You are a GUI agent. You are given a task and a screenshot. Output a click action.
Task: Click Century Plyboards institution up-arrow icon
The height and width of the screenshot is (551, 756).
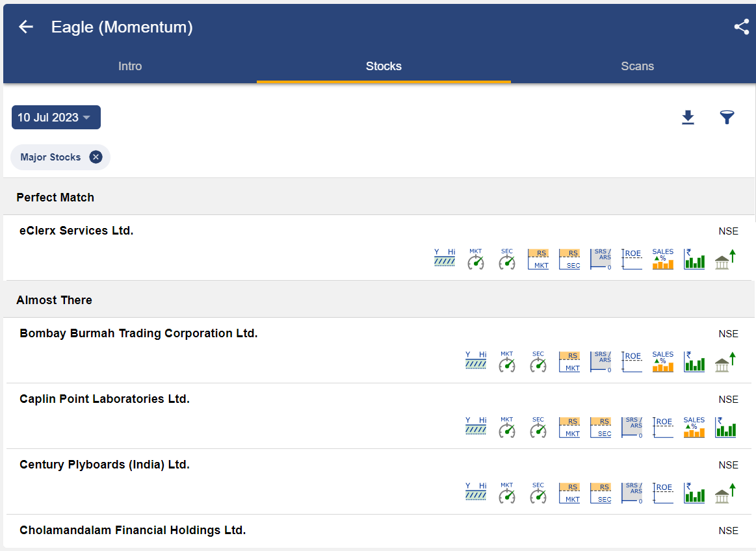[x=725, y=493]
